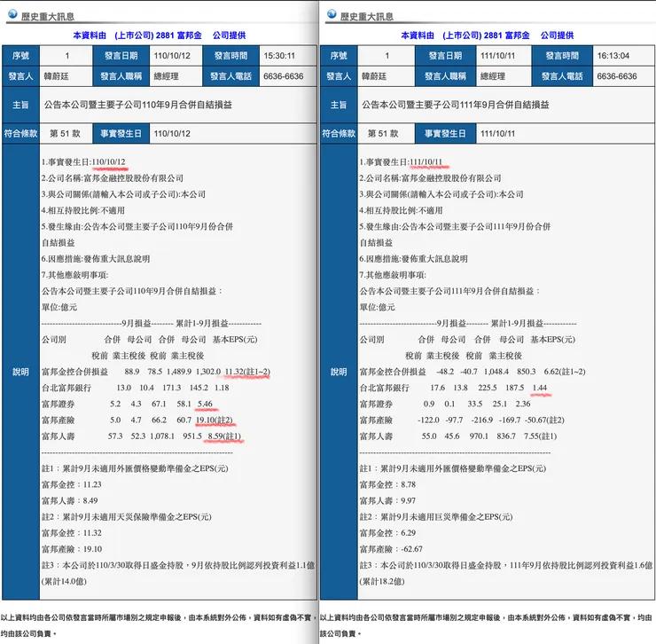Select right panel 單位:億元 line
Screen dimensions: 656x644
coord(377,307)
